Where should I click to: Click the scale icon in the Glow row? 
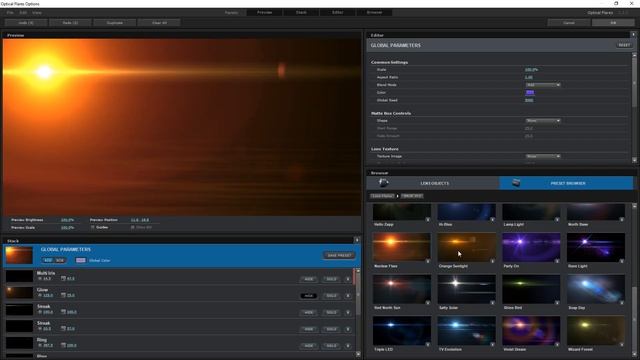pyautogui.click(x=63, y=295)
